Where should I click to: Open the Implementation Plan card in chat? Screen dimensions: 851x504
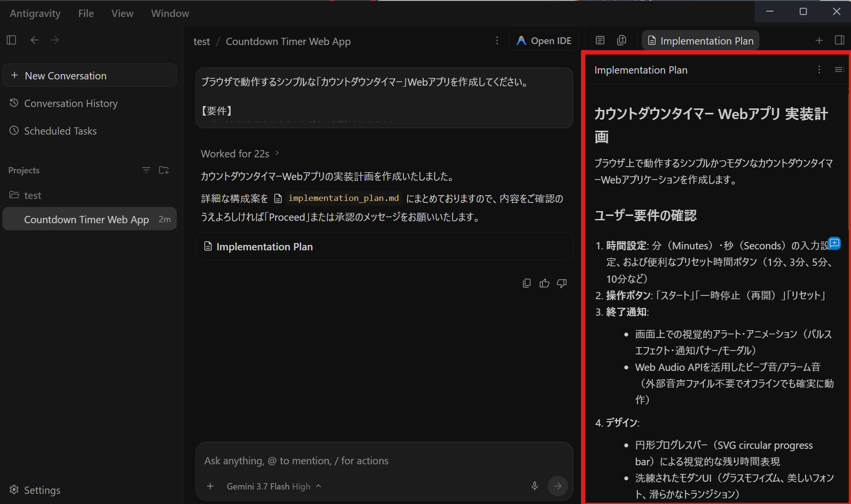point(384,246)
